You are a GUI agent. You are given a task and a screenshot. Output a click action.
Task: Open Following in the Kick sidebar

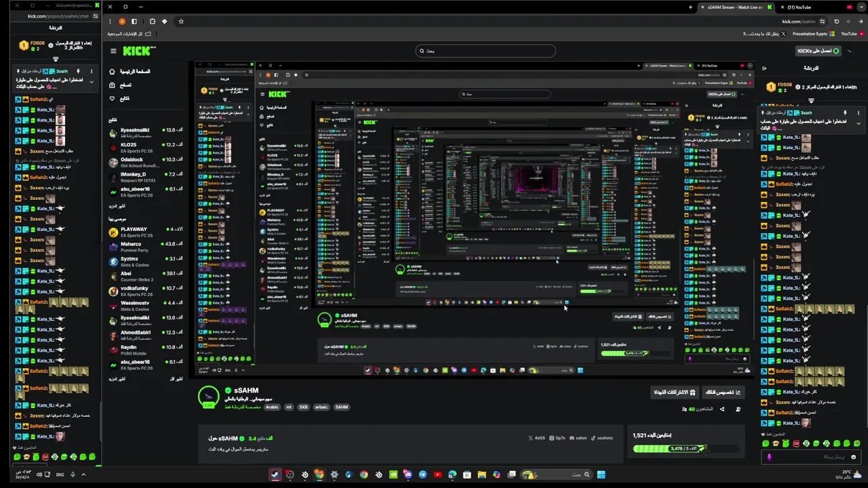(120, 98)
